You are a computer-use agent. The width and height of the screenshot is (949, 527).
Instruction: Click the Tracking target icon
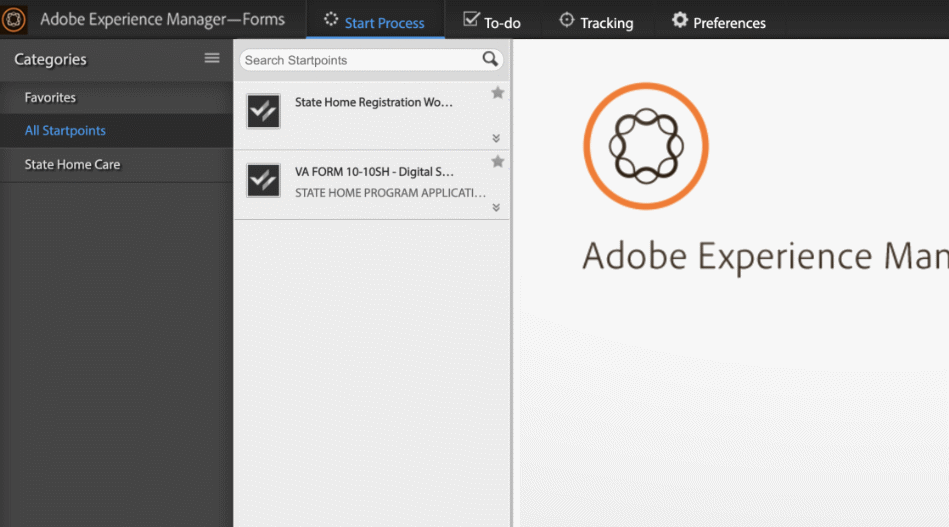[x=566, y=20]
